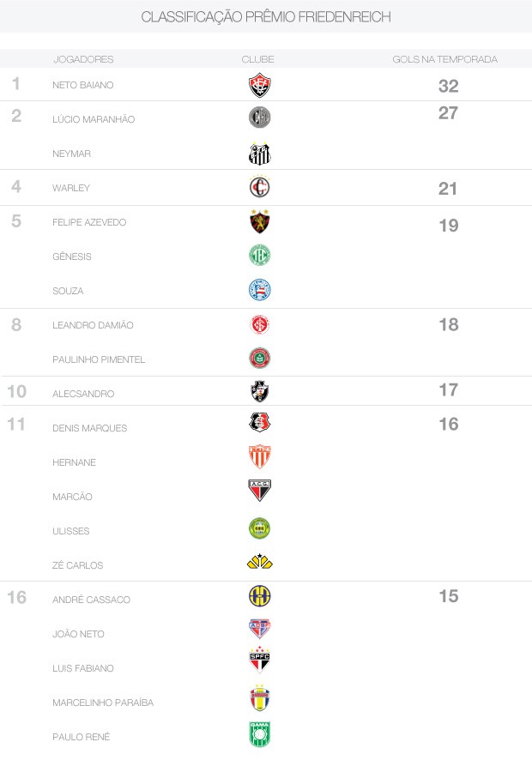Select player name Paulinho Pimentel
This screenshot has height=766, width=532.
pos(98,359)
